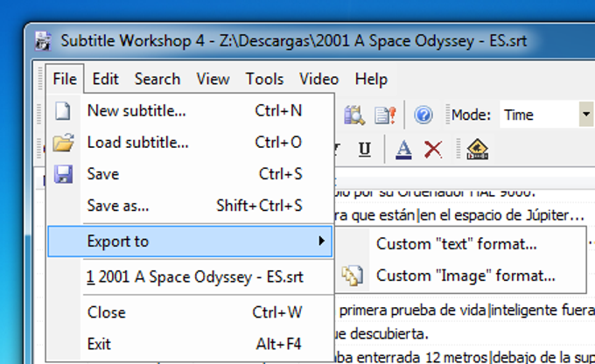This screenshot has width=595, height=364.
Task: Open recent file 2001 A Space Odyssey - ES.srt
Action: click(190, 276)
